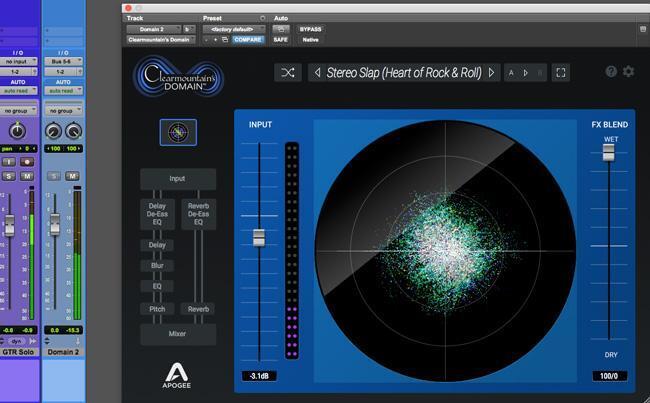Click the next preset plus button

pos(216,40)
